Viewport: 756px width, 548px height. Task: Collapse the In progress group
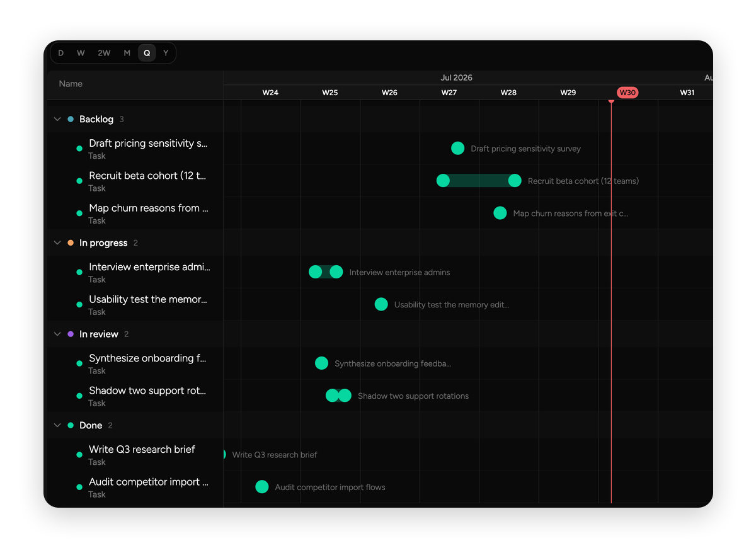[57, 243]
